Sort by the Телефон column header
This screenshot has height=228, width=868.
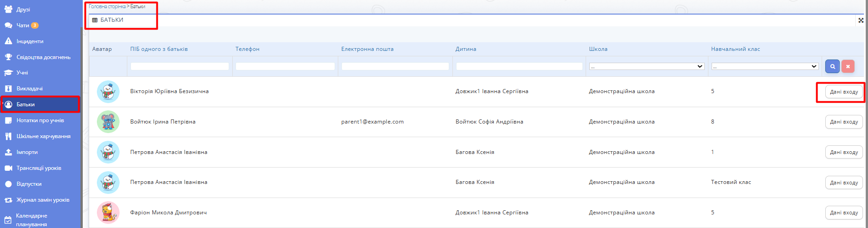click(247, 49)
